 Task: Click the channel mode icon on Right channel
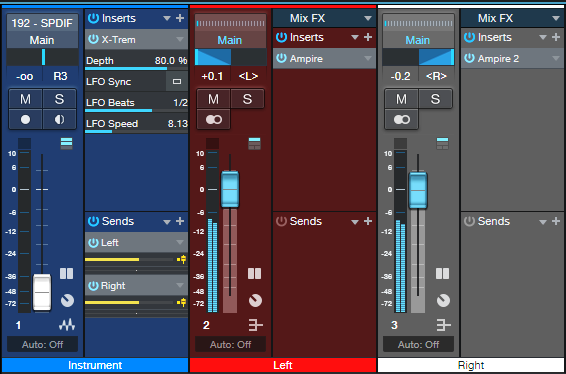tap(443, 274)
